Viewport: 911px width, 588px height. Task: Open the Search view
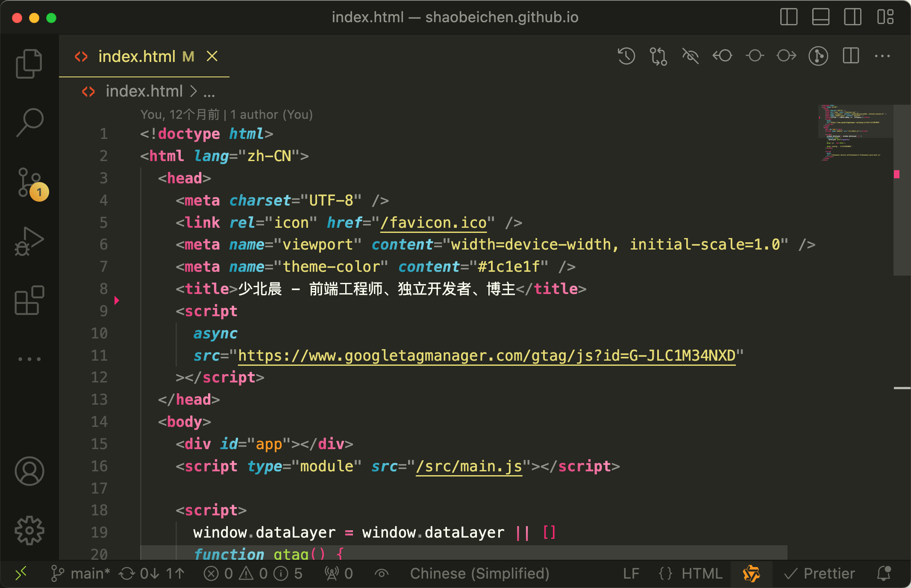coord(29,123)
